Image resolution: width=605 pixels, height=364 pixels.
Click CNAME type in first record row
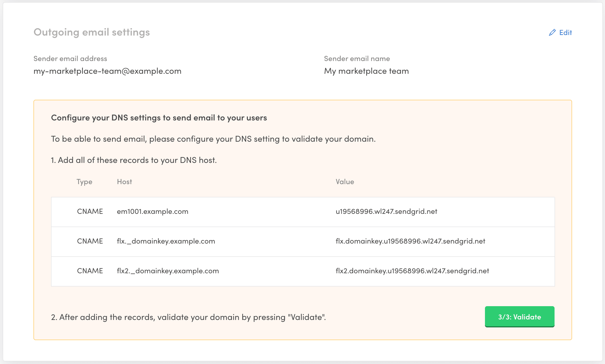[x=90, y=211]
